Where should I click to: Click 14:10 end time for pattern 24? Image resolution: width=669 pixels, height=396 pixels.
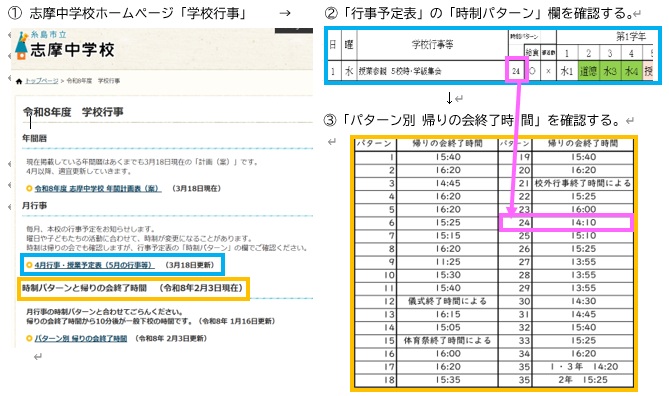click(x=583, y=223)
